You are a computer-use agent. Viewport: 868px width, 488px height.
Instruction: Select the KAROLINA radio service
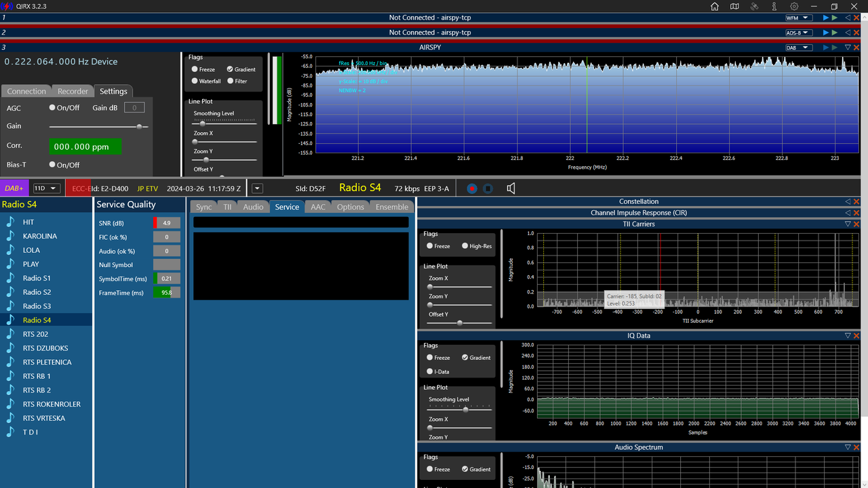(x=40, y=236)
